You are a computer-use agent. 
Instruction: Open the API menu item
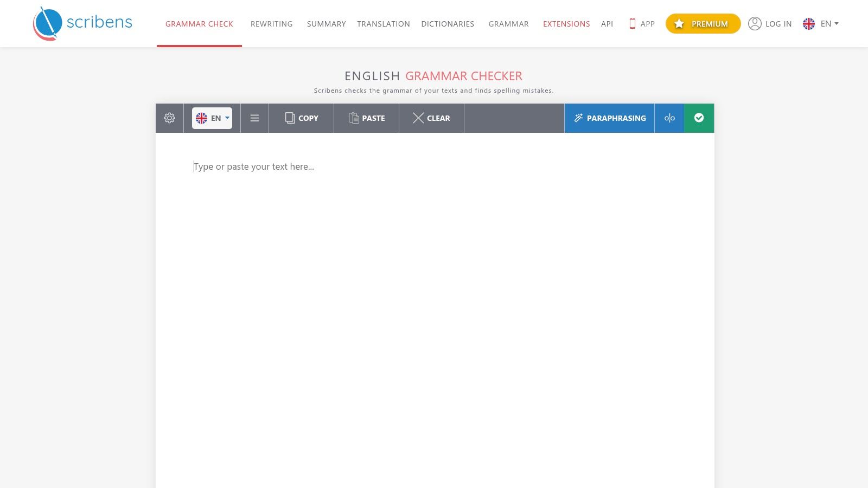pyautogui.click(x=607, y=24)
